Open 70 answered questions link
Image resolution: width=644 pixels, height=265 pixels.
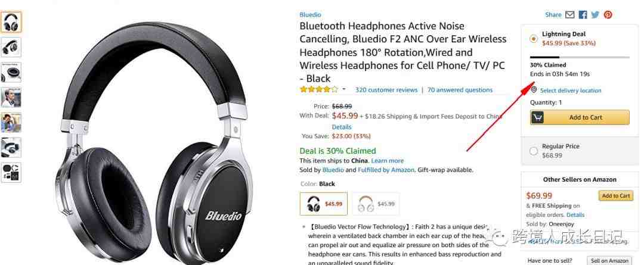coord(460,90)
